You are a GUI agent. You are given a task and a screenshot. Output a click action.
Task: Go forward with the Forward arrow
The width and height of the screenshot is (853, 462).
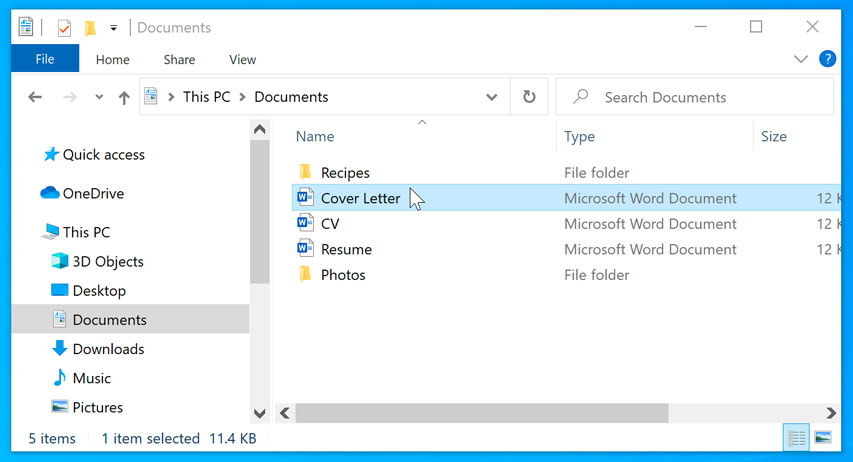tap(70, 97)
